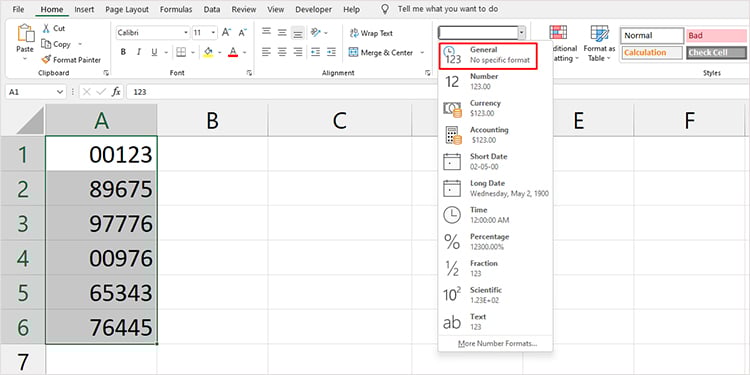This screenshot has height=375, width=750.
Task: Bottom align cell contents
Action: tap(298, 33)
